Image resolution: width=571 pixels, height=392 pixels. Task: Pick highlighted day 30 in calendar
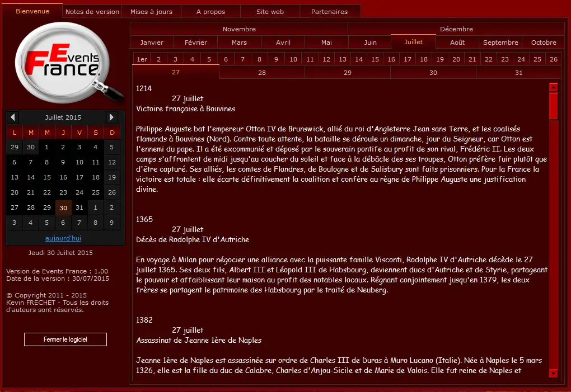(63, 207)
